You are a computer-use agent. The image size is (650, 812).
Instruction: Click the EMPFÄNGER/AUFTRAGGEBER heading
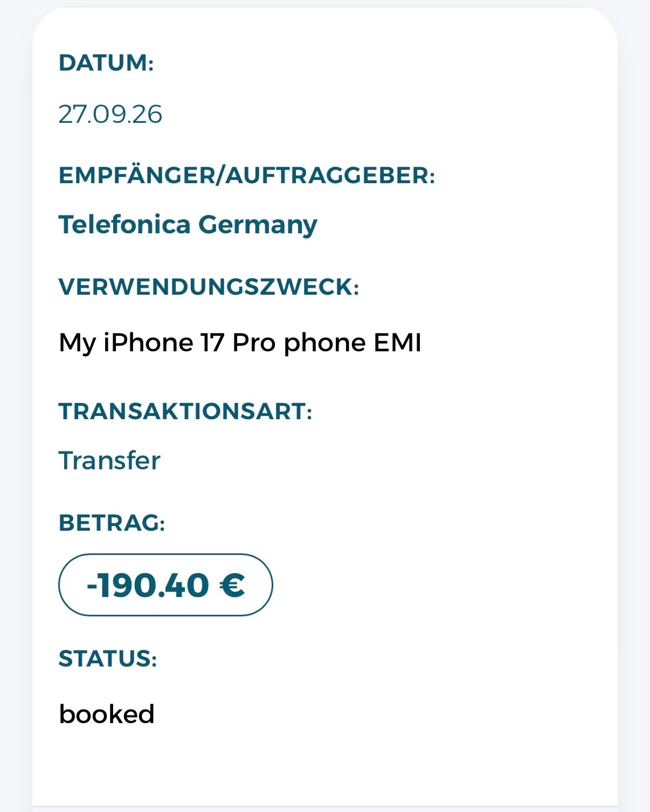pos(247,175)
